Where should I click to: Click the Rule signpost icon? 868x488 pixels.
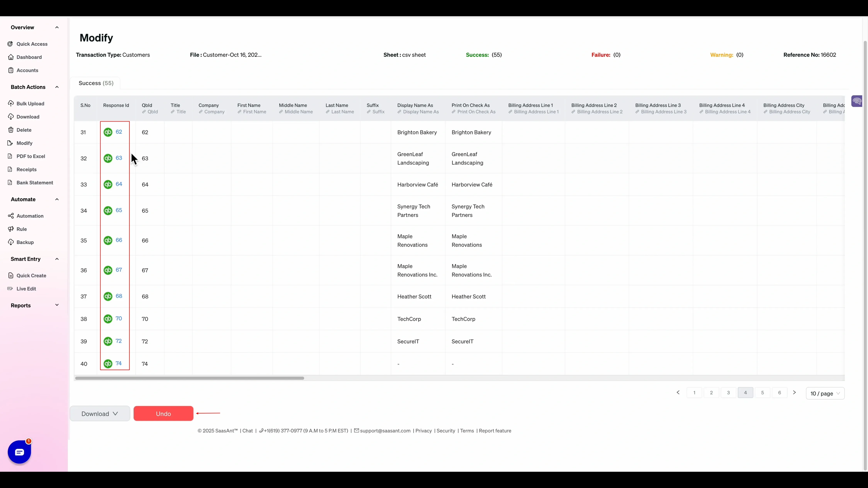(10, 229)
